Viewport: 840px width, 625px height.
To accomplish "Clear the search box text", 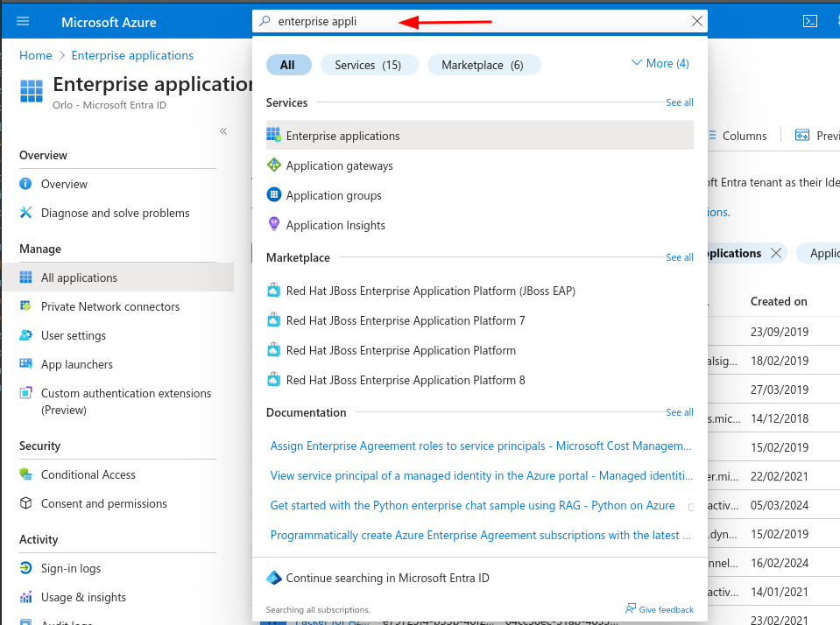I will coord(696,22).
